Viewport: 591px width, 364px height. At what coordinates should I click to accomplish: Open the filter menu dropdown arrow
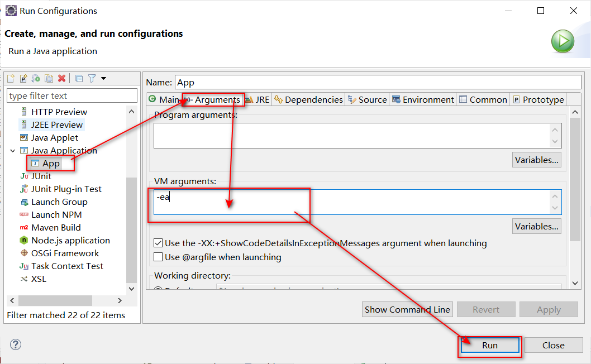pyautogui.click(x=103, y=78)
